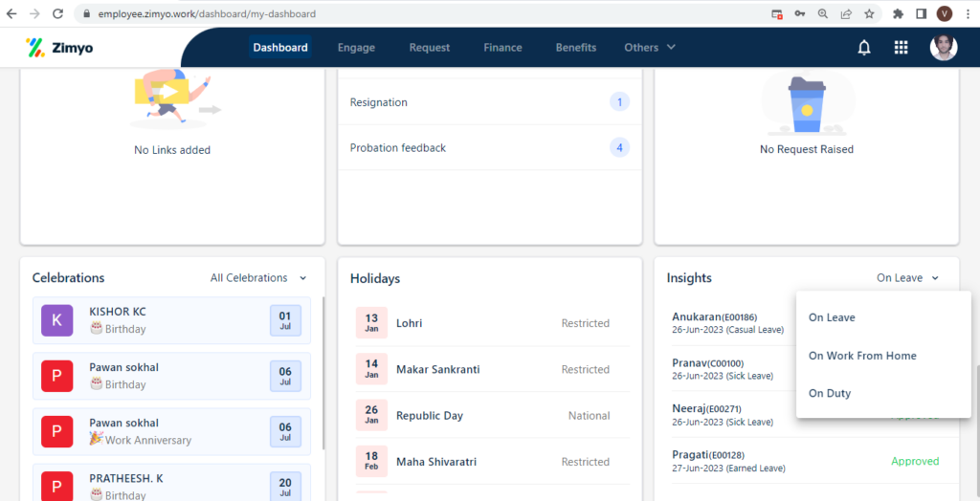Viewport: 980px width, 501px height.
Task: Click the share page icon
Action: tap(846, 13)
